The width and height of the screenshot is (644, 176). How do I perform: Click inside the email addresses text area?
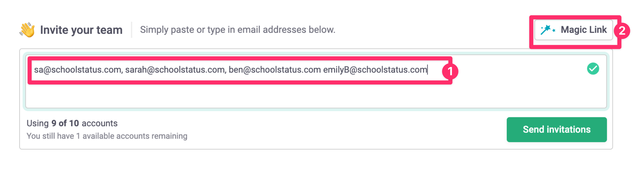[316, 81]
